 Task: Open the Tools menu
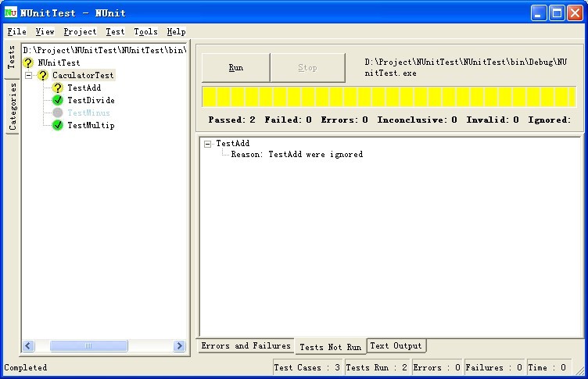pos(145,32)
